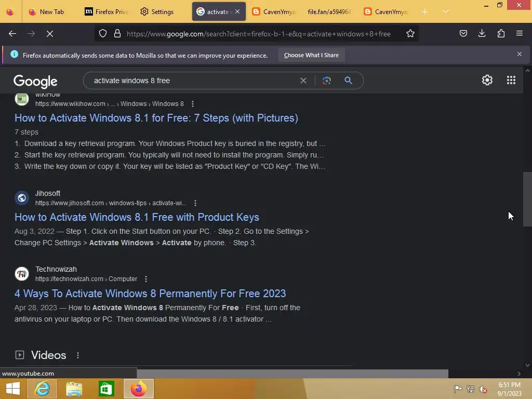The image size is (532, 399).
Task: Close the active Google search tab
Action: tap(237, 11)
